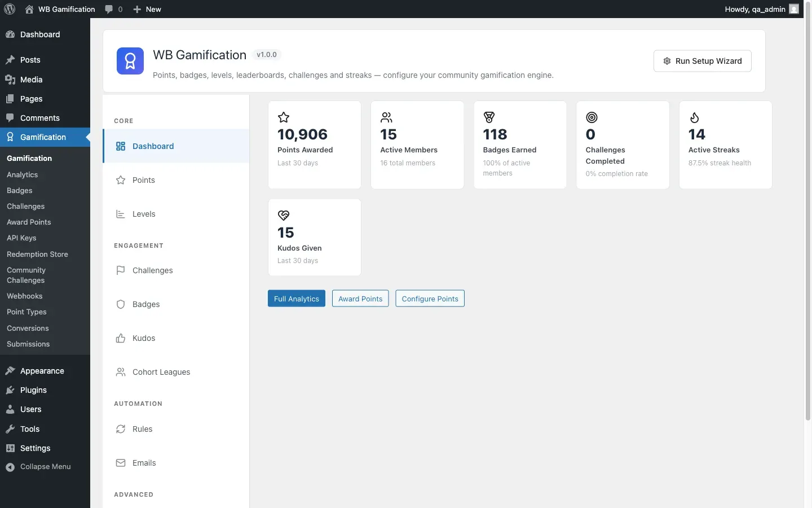The width and height of the screenshot is (812, 508).
Task: Click the Dashboard grid icon in plugin sidebar
Action: (121, 146)
